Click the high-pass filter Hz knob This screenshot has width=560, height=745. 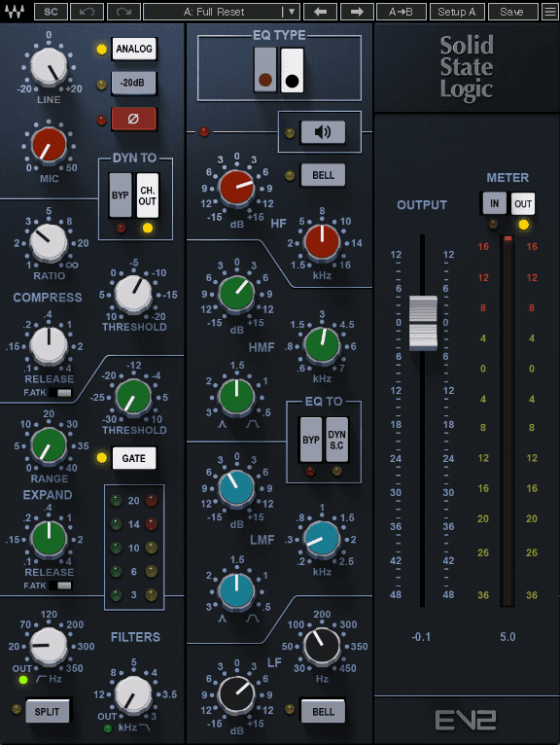pyautogui.click(x=49, y=646)
